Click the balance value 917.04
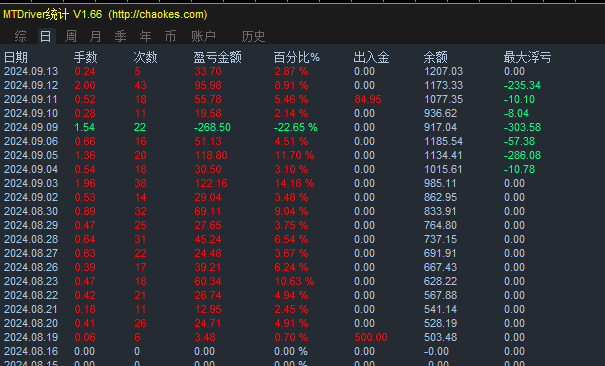The width and height of the screenshot is (605, 366). tap(440, 127)
